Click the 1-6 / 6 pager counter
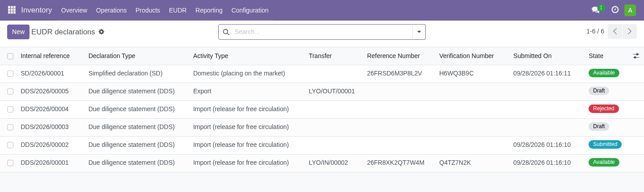 595,31
